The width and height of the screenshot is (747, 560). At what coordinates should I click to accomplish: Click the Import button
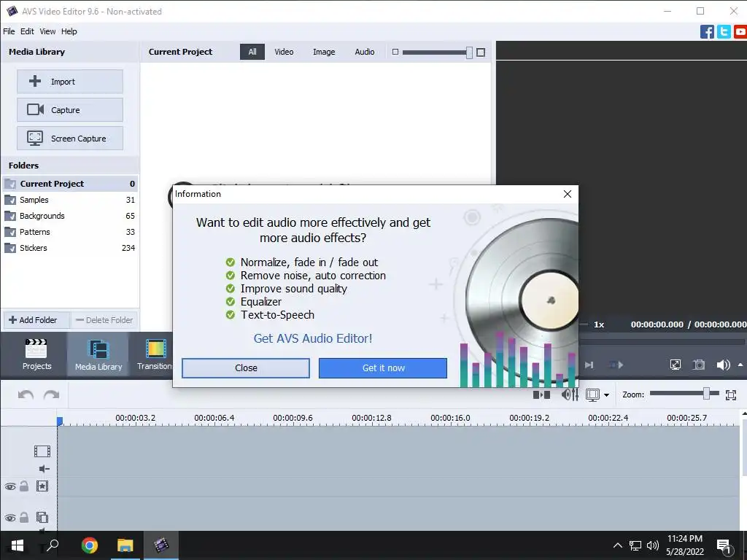tap(70, 82)
